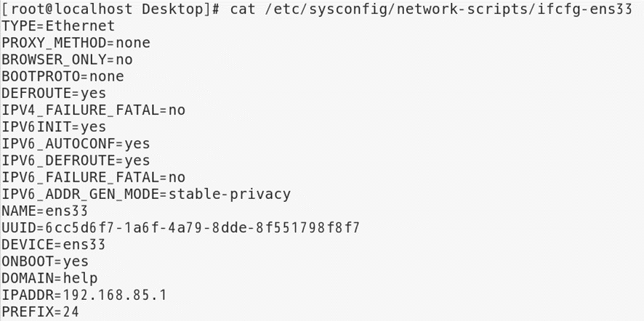644x321 pixels.
Task: Click the DOMAIN=help line
Action: click(49, 279)
